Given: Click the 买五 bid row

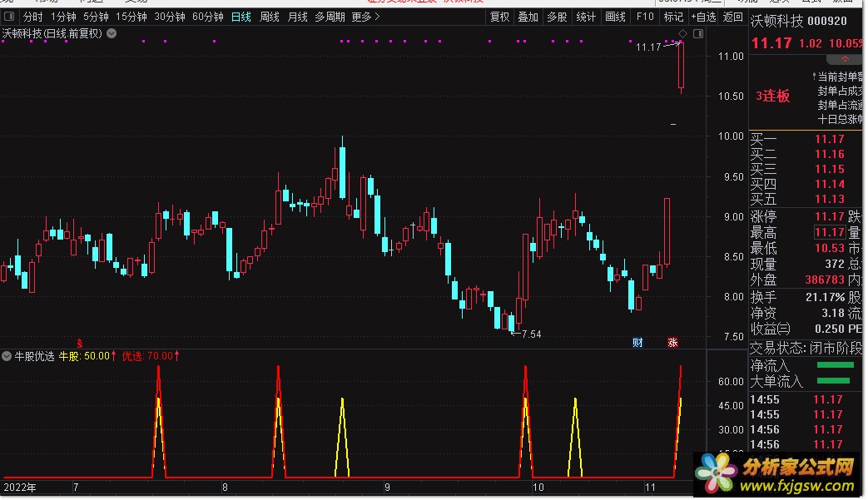Looking at the screenshot, I should pos(806,199).
